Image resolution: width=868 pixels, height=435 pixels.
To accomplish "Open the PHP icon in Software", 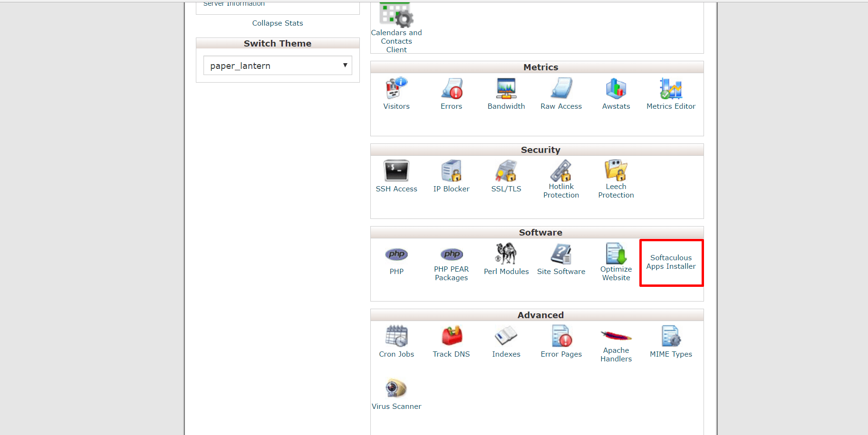I will (396, 254).
